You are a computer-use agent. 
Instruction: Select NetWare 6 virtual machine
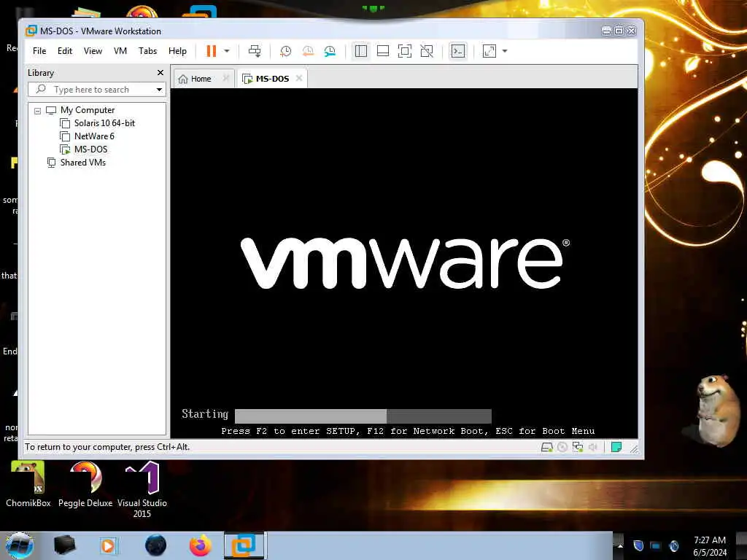(94, 136)
